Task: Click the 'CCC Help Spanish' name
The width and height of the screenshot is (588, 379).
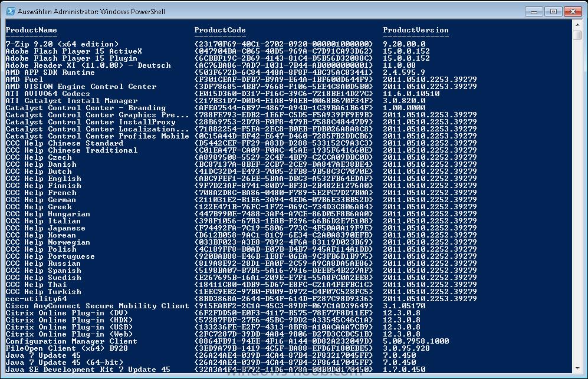Action: click(44, 271)
